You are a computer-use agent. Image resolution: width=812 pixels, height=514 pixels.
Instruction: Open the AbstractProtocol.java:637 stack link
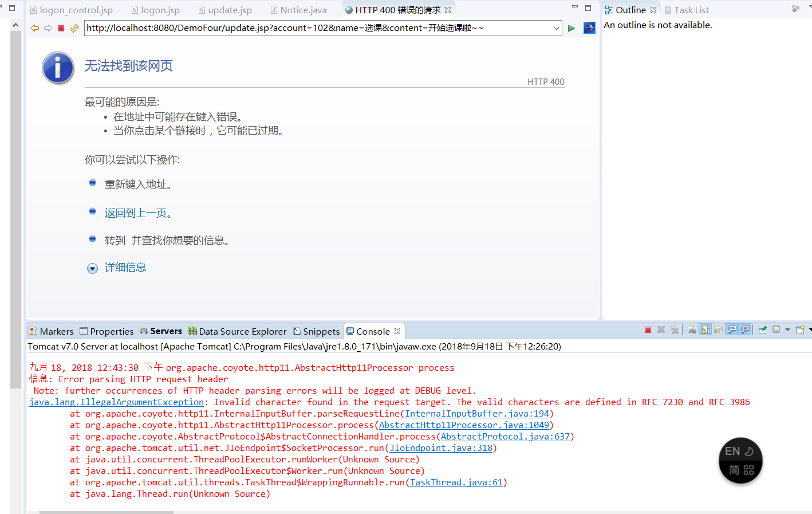506,437
